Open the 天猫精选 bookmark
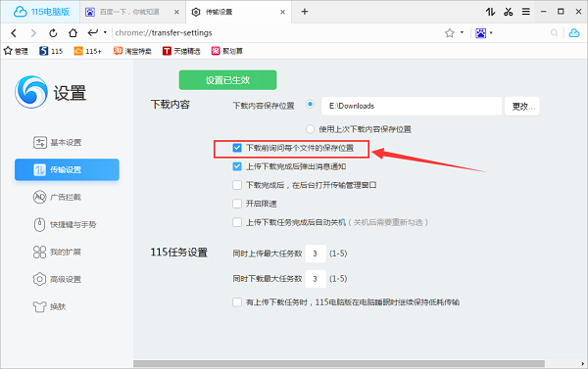The height and width of the screenshot is (369, 588). [x=181, y=51]
